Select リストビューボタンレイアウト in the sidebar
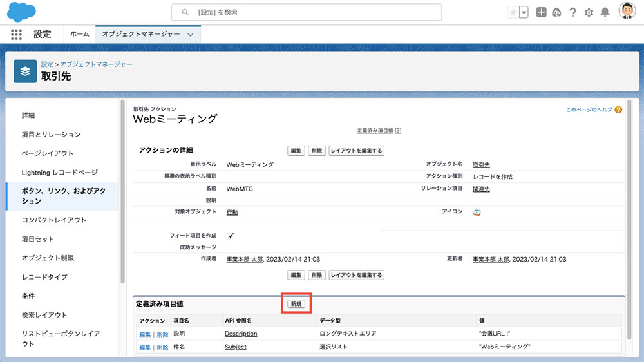This screenshot has width=644, height=362. (x=61, y=339)
